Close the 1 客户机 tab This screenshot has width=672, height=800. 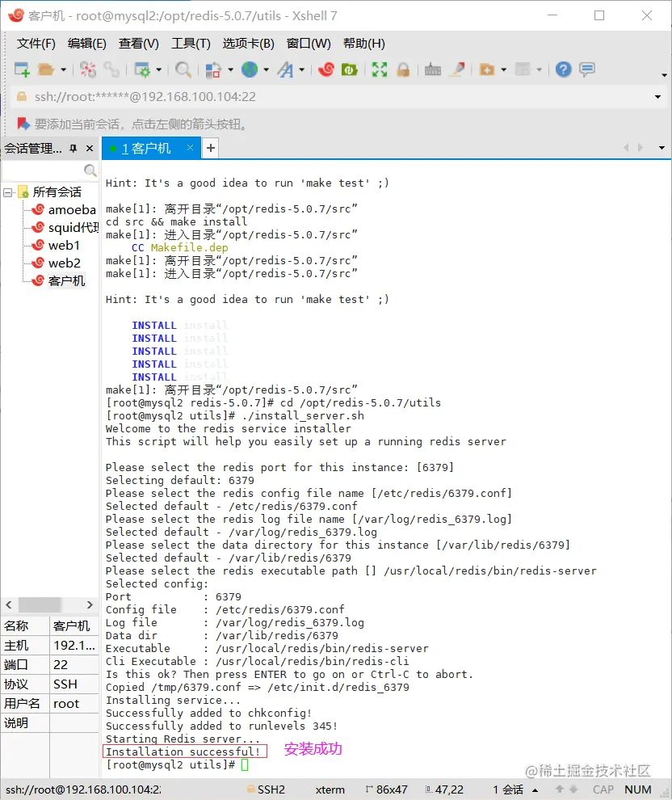(190, 147)
